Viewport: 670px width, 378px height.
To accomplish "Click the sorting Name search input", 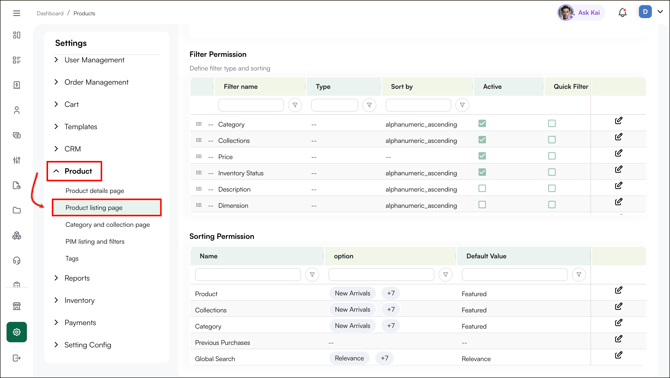I will (248, 275).
